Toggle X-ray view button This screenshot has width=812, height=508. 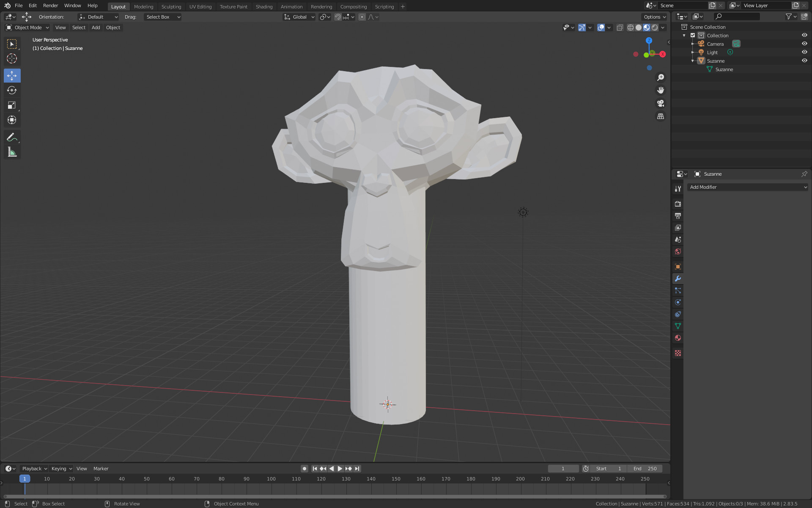pos(620,28)
